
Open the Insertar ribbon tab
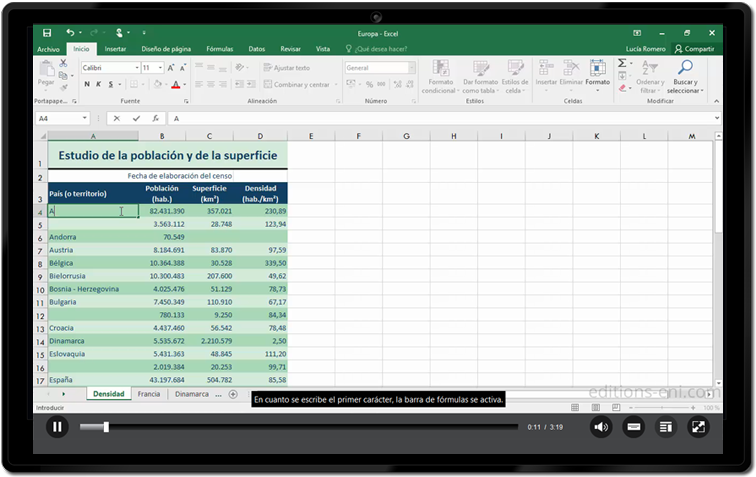click(116, 48)
